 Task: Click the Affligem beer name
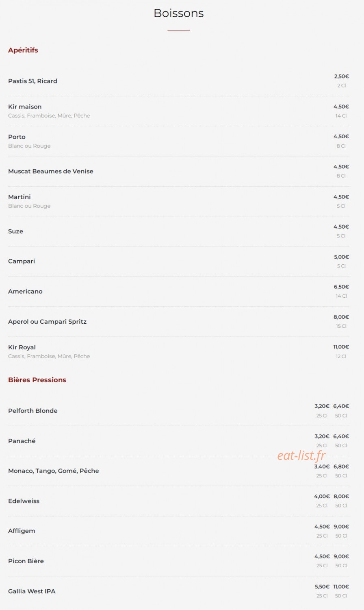(x=22, y=531)
